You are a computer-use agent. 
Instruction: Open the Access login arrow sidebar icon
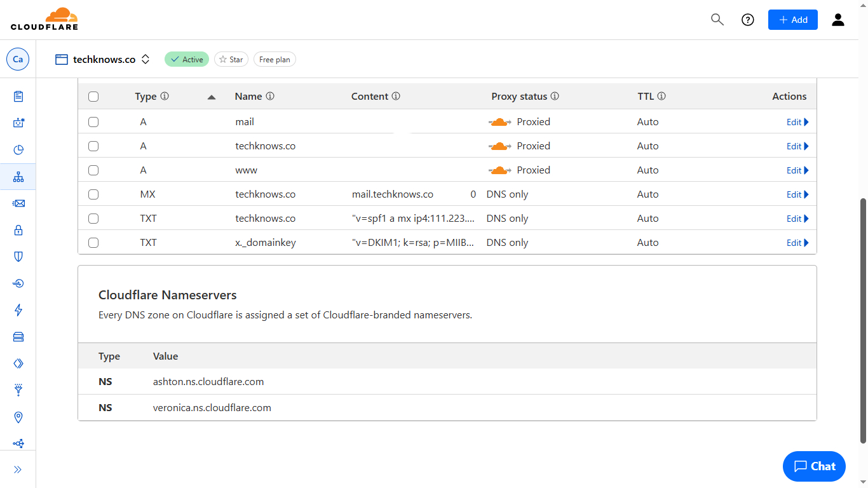pos(18,283)
